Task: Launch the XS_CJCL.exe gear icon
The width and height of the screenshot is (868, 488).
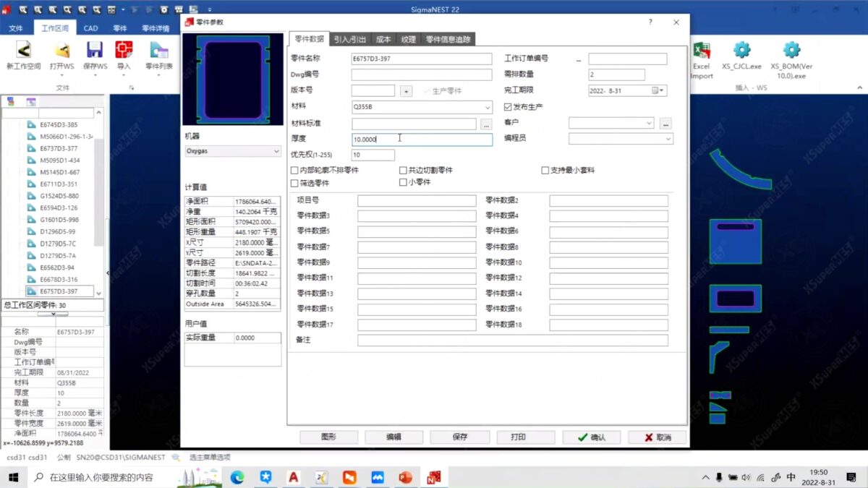Action: coord(741,50)
